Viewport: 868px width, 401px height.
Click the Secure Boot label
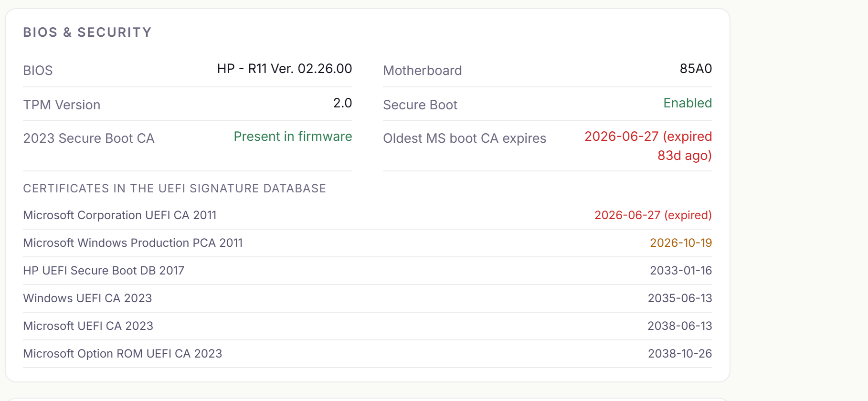420,105
